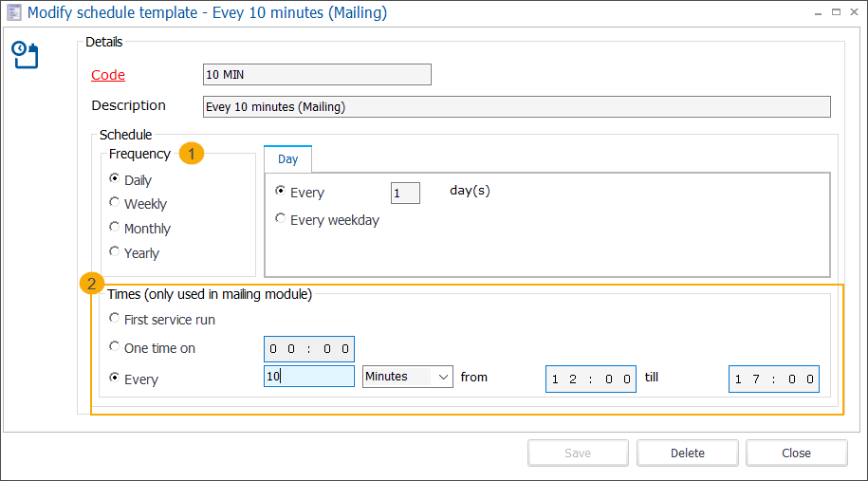Select the One time on option

114,346
